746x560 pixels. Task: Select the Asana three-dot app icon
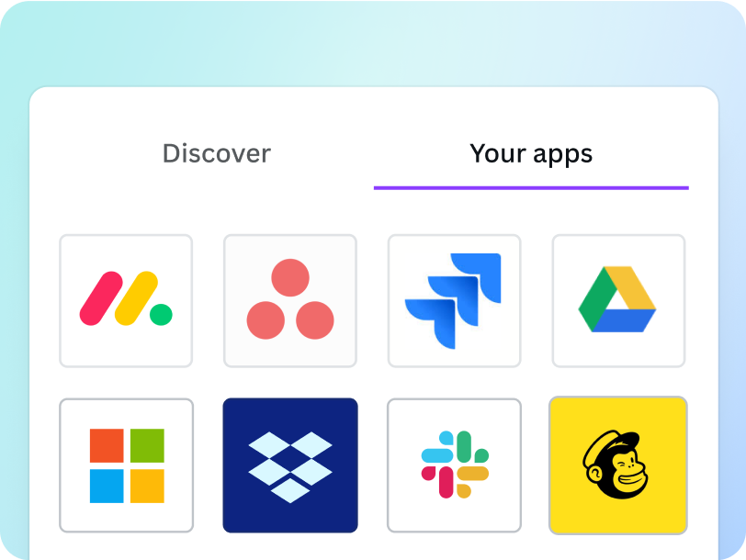tap(290, 301)
